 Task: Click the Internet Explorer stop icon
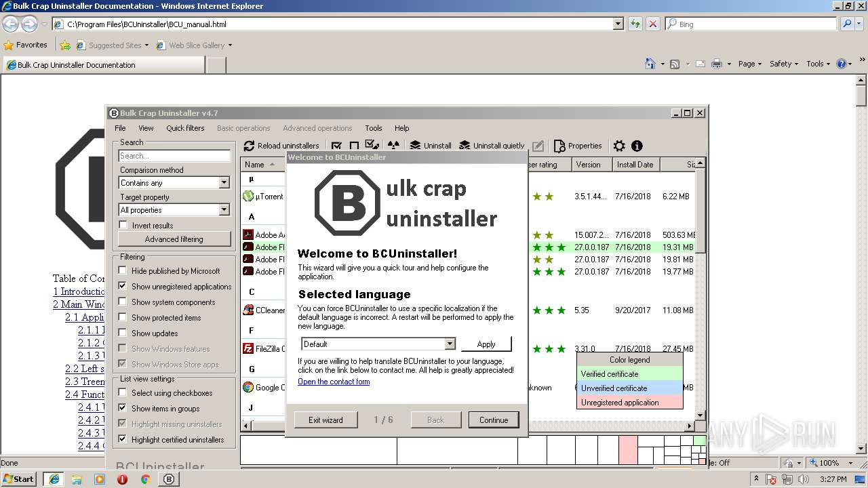pyautogui.click(x=652, y=24)
